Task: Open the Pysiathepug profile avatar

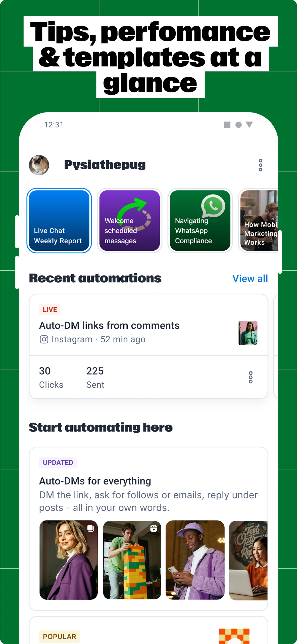Action: [39, 165]
